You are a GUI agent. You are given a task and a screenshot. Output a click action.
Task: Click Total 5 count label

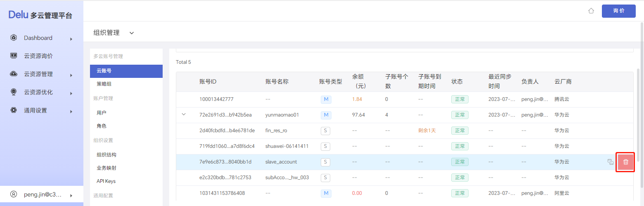click(183, 62)
